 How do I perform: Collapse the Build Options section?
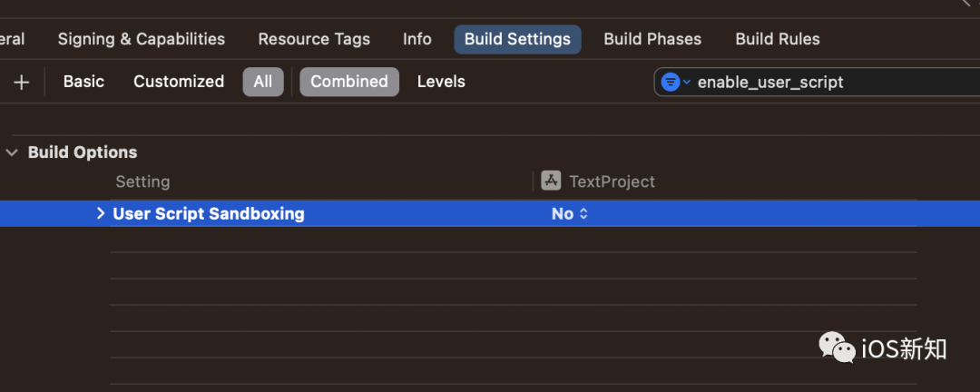(x=12, y=152)
